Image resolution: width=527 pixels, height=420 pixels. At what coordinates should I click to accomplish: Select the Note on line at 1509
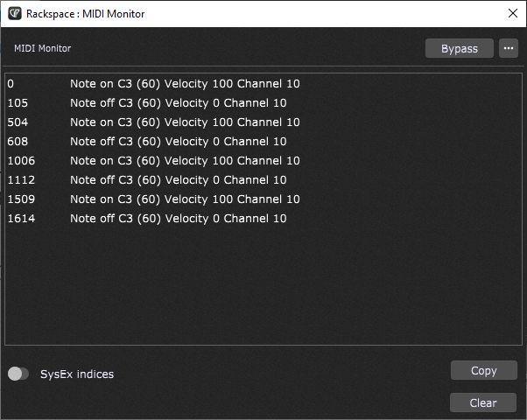coord(184,199)
